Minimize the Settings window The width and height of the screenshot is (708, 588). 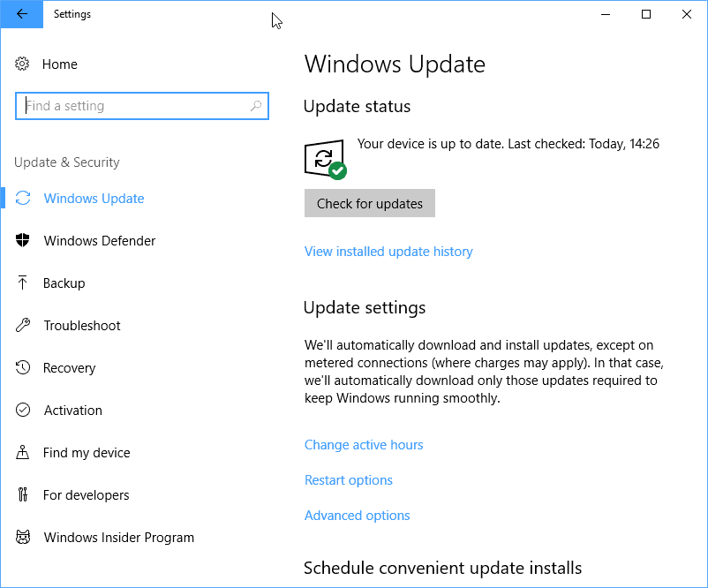tap(606, 14)
